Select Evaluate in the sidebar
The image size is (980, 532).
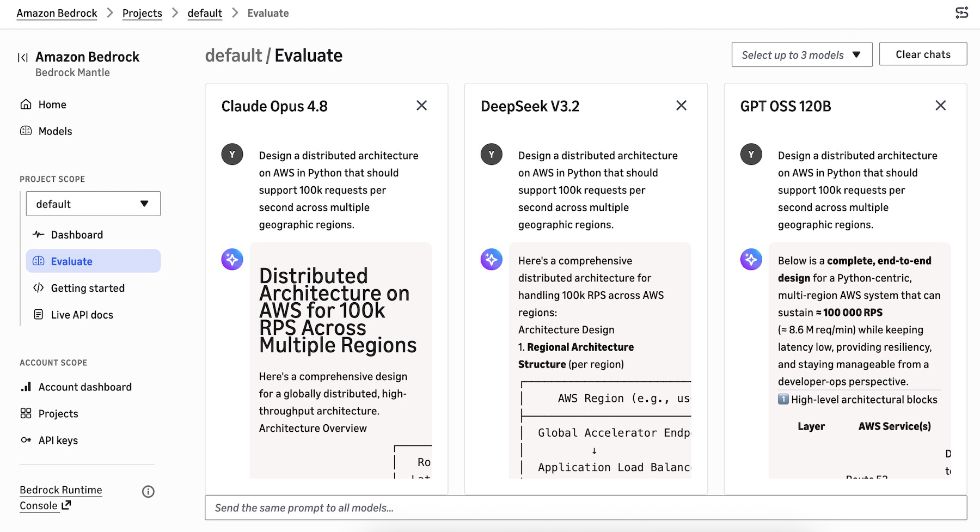coord(93,261)
